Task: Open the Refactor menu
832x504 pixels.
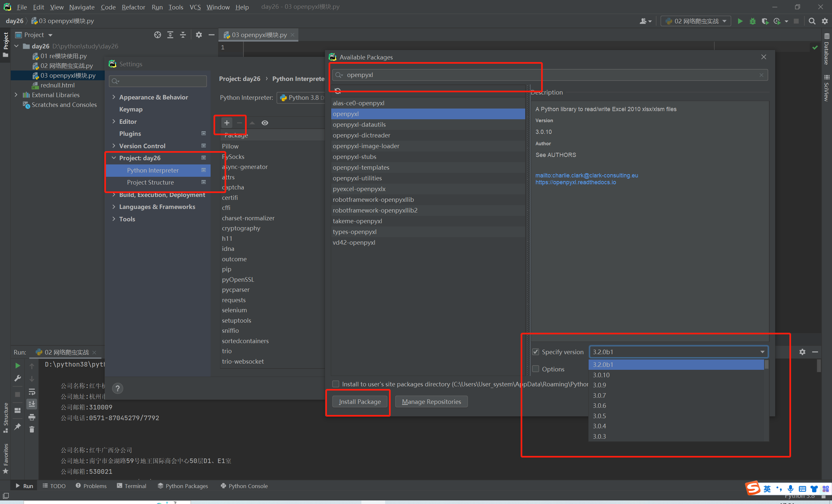Action: [133, 7]
